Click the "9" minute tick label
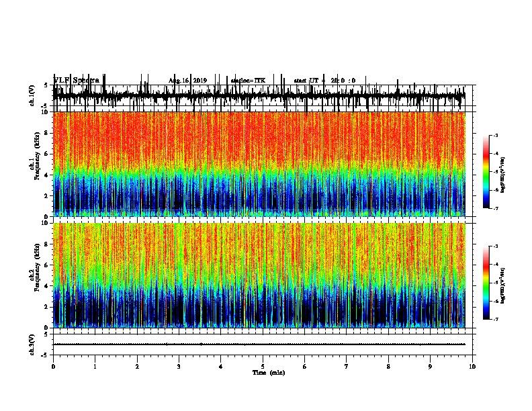Image resolution: width=532 pixels, height=411 pixels. pos(430,367)
